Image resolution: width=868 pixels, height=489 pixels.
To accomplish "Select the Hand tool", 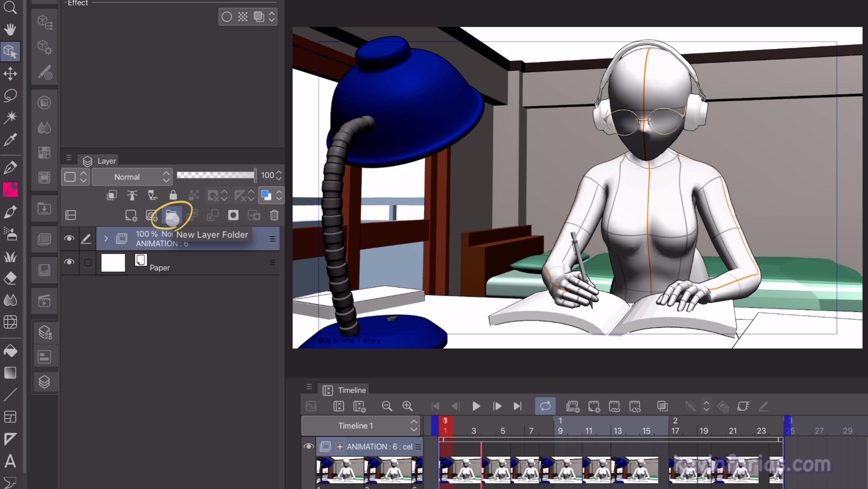I will pos(10,29).
